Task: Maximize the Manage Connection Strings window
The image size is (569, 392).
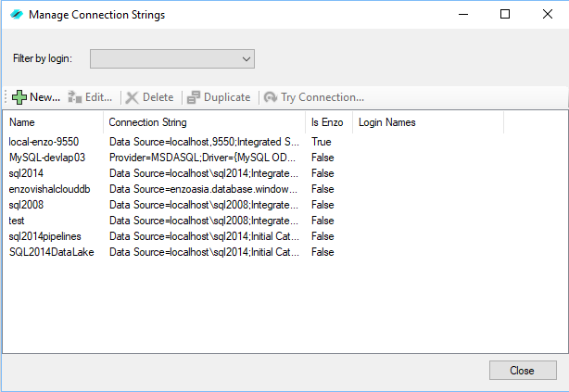Action: tap(505, 14)
